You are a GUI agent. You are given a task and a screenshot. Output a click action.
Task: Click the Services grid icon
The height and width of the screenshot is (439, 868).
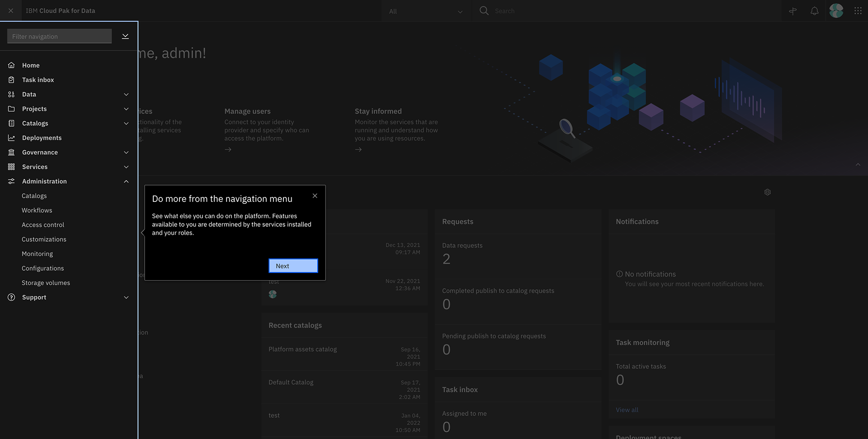tap(11, 167)
